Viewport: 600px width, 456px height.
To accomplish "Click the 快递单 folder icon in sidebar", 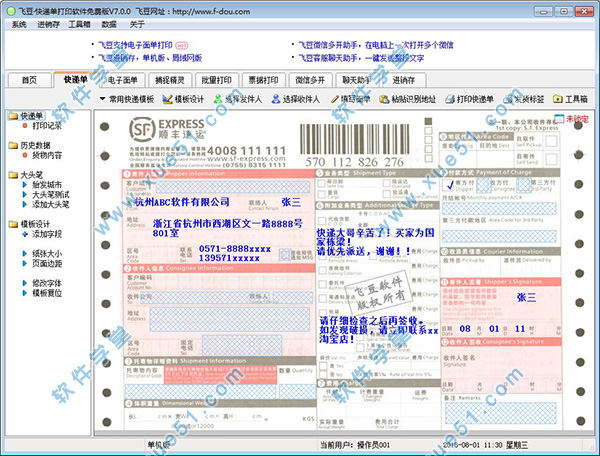I will [13, 116].
